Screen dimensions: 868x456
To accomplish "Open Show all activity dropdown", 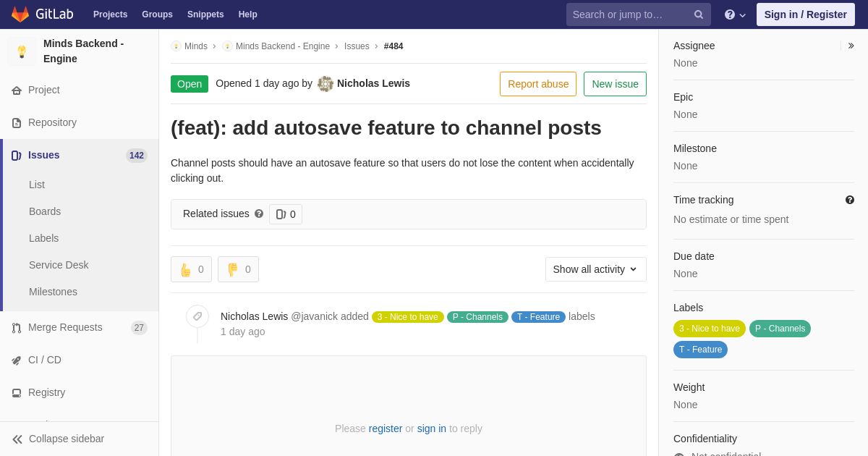I will click(x=595, y=269).
